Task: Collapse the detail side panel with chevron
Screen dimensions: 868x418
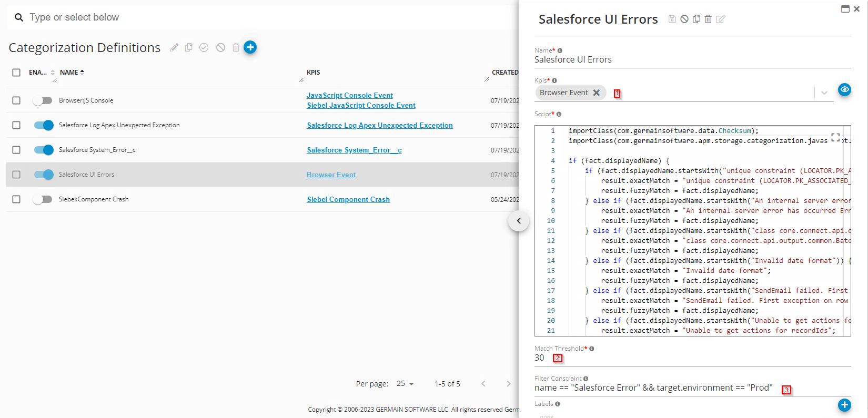Action: [519, 221]
